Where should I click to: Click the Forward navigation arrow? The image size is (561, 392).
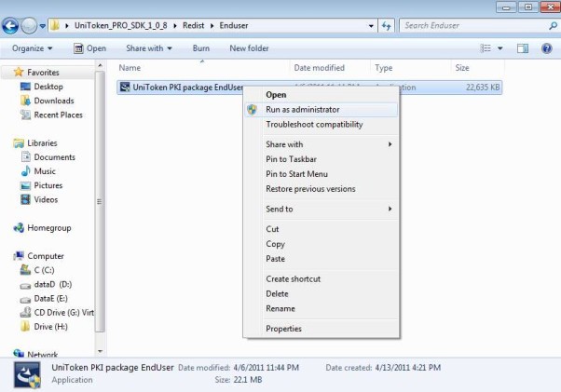(x=29, y=26)
